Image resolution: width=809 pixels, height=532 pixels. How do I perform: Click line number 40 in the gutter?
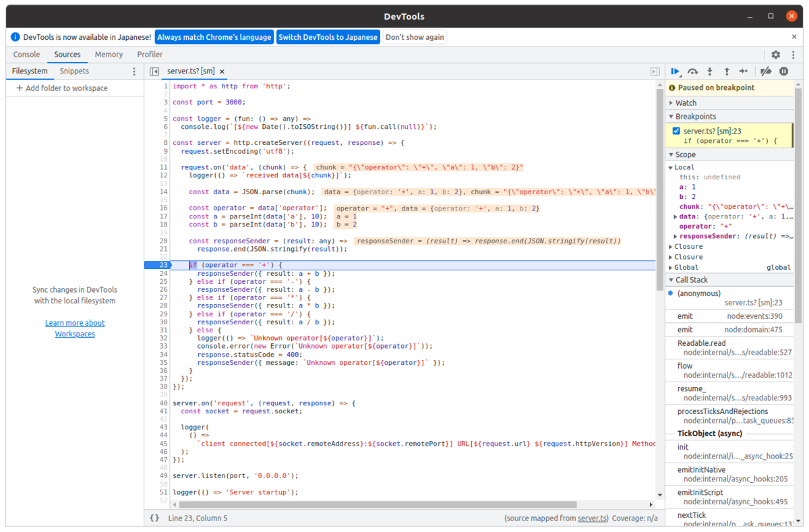pyautogui.click(x=164, y=403)
